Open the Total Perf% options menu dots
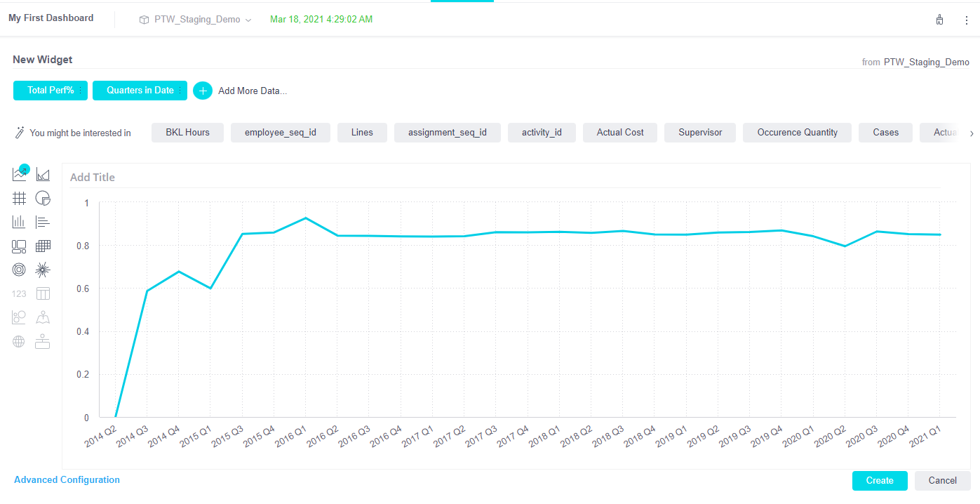The width and height of the screenshot is (980, 504). click(81, 91)
